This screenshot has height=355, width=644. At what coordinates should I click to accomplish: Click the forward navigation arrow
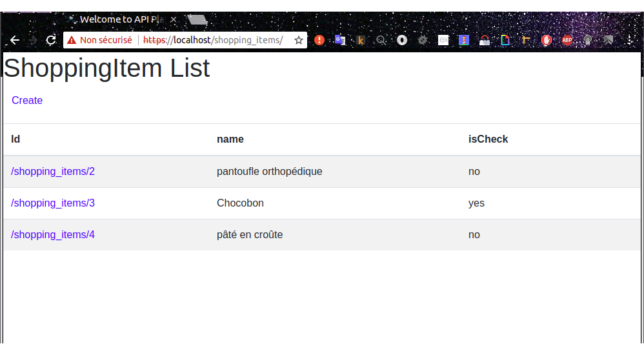(x=33, y=40)
